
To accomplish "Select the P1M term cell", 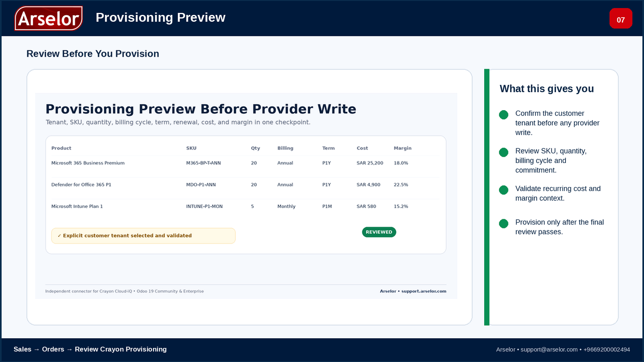I will click(327, 206).
